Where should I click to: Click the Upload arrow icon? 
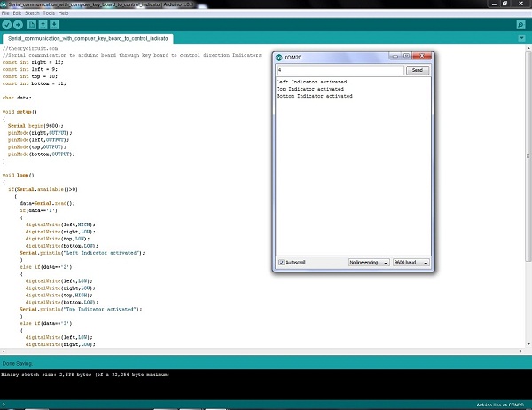click(x=18, y=25)
